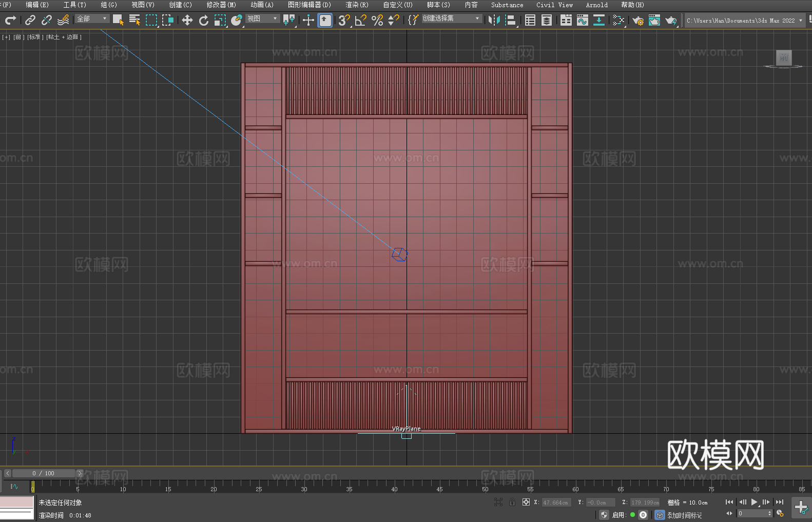
Task: Toggle Absolute/Offset transform mode icon
Action: pyautogui.click(x=526, y=502)
